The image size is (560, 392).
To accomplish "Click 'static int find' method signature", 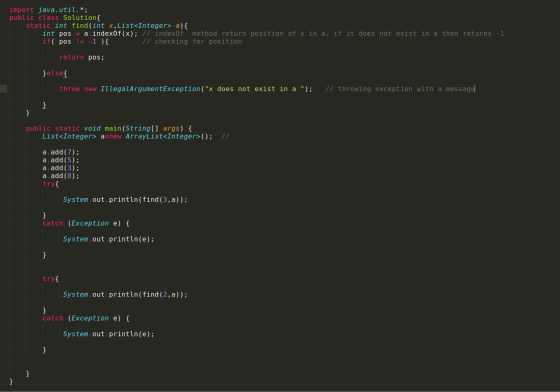I will (x=106, y=26).
